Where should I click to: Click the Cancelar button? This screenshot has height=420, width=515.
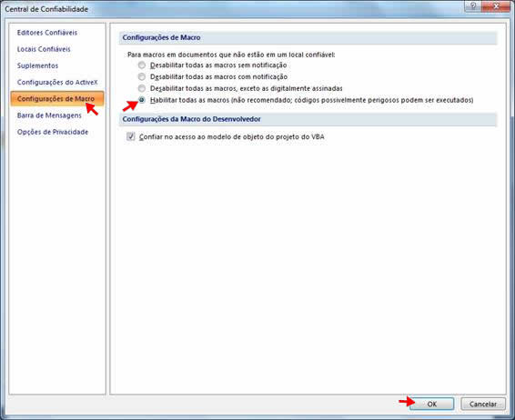click(483, 404)
